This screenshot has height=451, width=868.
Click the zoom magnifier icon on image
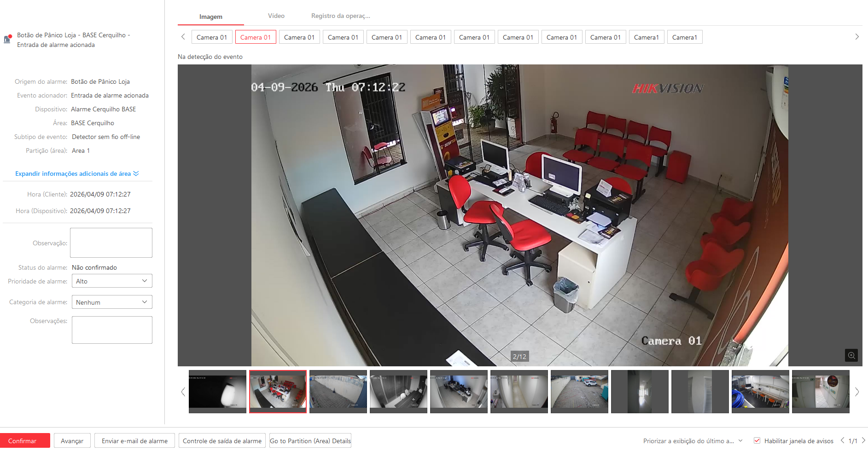[x=851, y=355]
